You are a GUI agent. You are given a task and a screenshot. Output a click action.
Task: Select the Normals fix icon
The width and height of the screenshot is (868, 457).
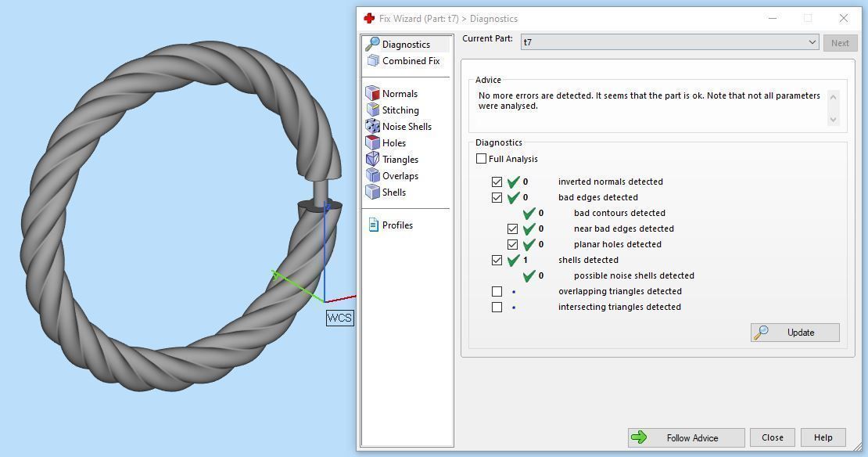click(372, 94)
